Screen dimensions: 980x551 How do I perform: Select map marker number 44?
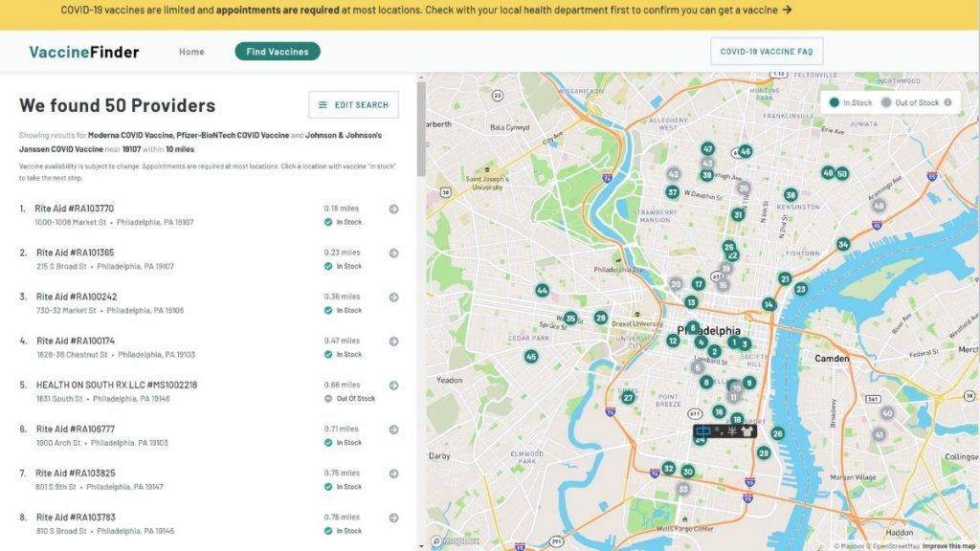[x=542, y=290]
